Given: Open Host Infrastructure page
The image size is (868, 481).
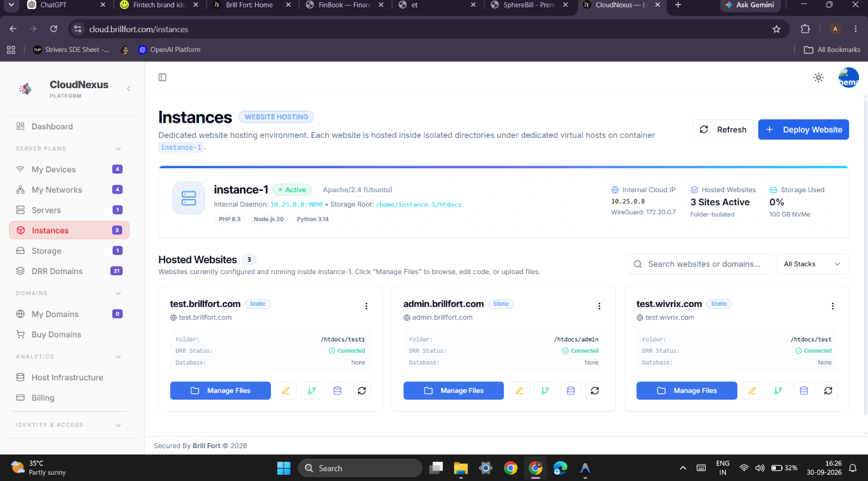Looking at the screenshot, I should pyautogui.click(x=69, y=378).
